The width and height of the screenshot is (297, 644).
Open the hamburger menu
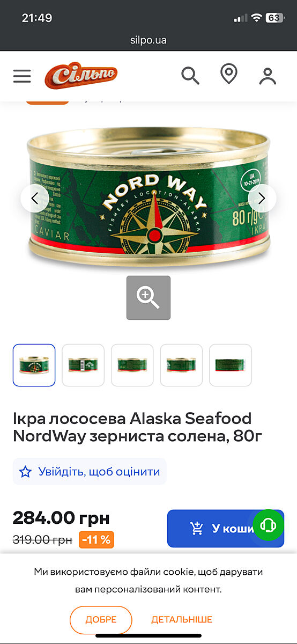tap(22, 76)
